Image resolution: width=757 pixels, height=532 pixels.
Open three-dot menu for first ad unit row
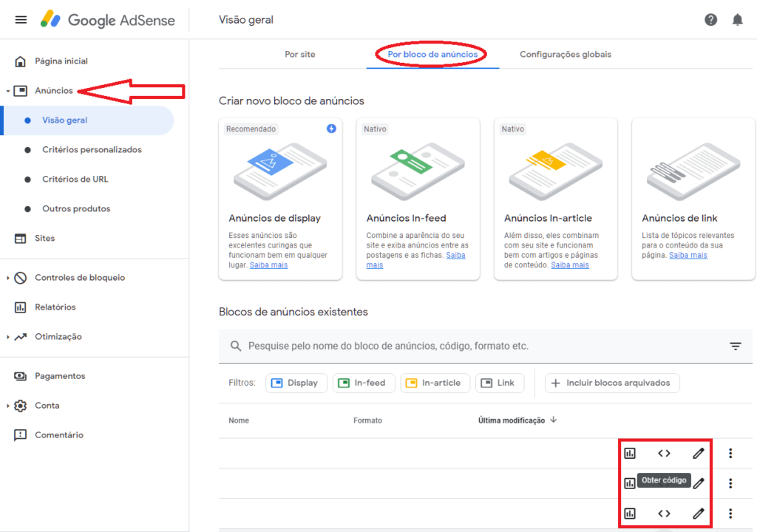tap(730, 454)
